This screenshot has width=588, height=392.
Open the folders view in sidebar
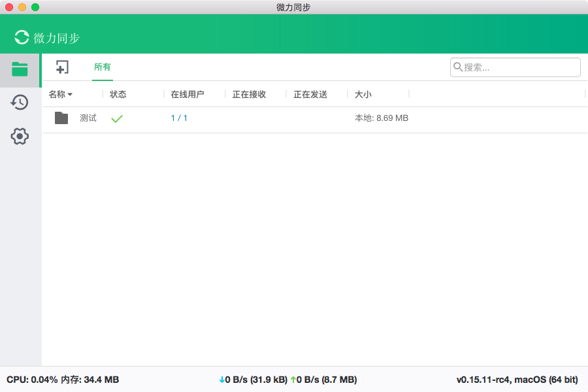[x=20, y=69]
